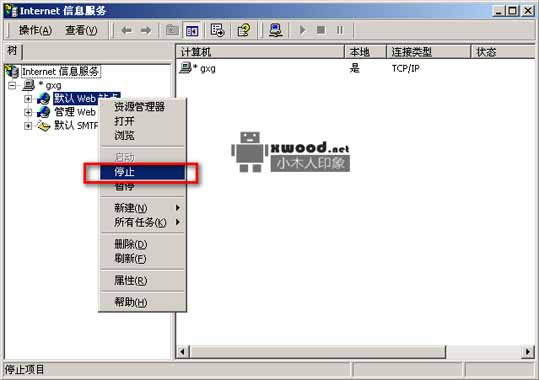Click the Pause item toolbar icon
The height and width of the screenshot is (380, 539).
point(340,30)
